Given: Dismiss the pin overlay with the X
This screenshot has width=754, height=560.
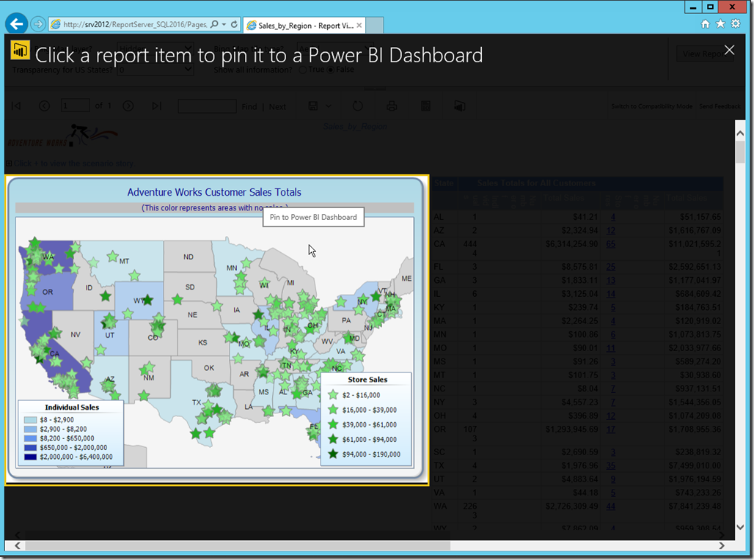Looking at the screenshot, I should click(730, 50).
